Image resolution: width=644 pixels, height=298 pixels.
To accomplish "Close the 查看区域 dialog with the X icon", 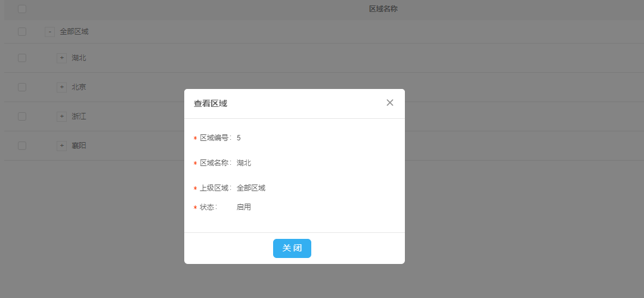I will (390, 103).
